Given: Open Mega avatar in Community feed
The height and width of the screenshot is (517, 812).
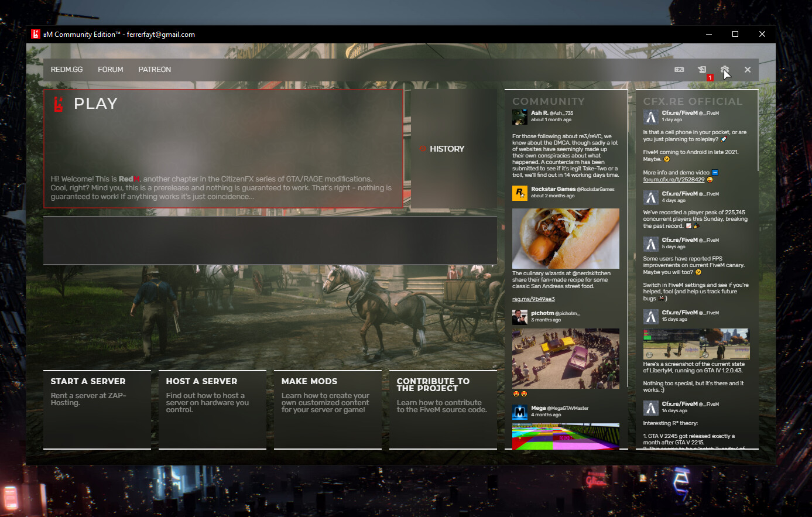Looking at the screenshot, I should coord(520,412).
